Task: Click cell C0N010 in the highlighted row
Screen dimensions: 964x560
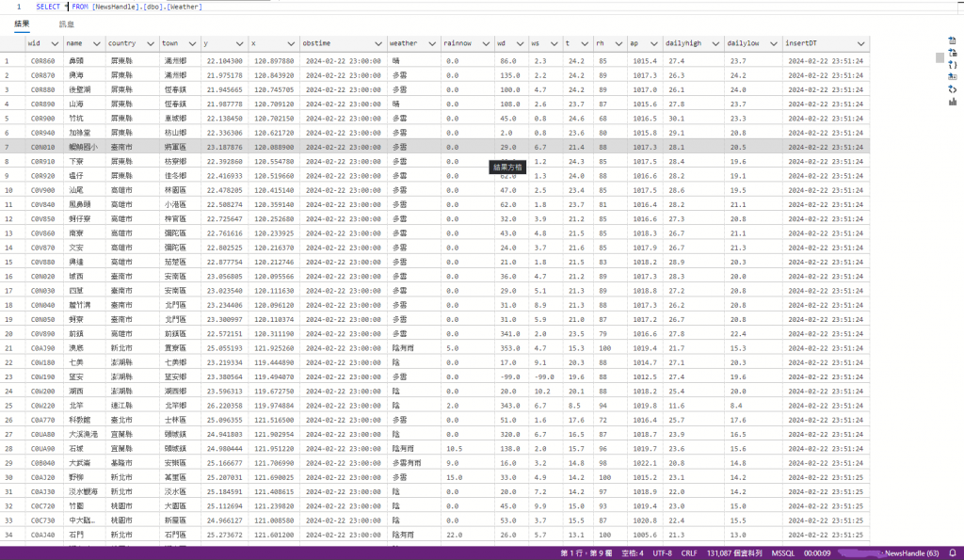Action: tap(42, 147)
